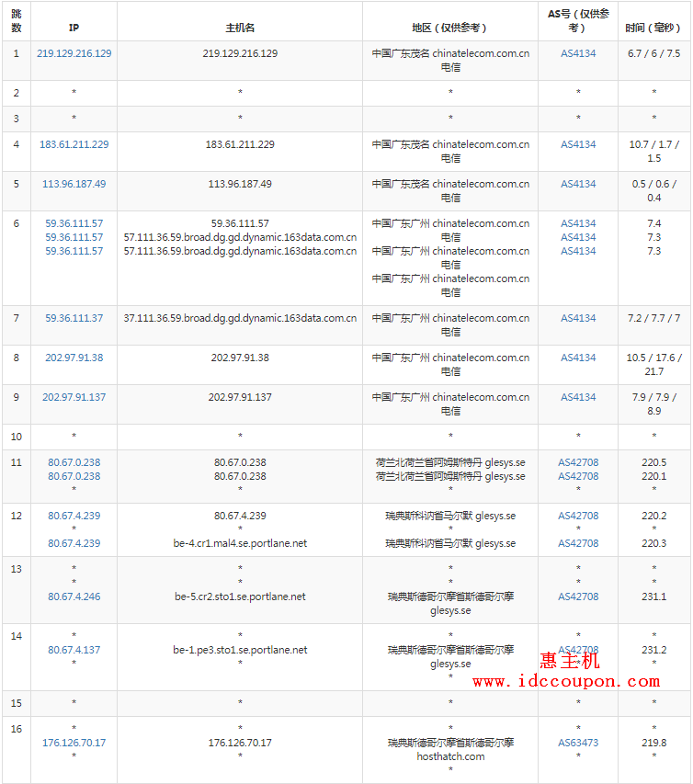Open IP link 202.97.91.38
The width and height of the screenshot is (693, 784).
click(74, 358)
